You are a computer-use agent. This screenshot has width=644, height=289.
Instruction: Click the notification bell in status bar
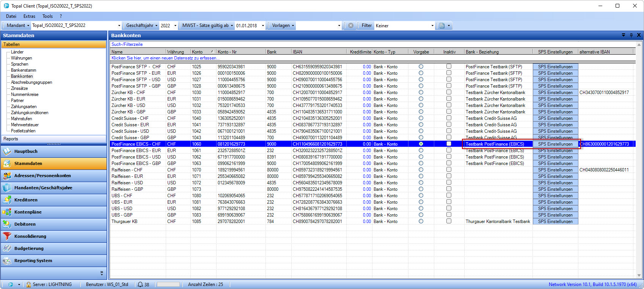pos(140,284)
